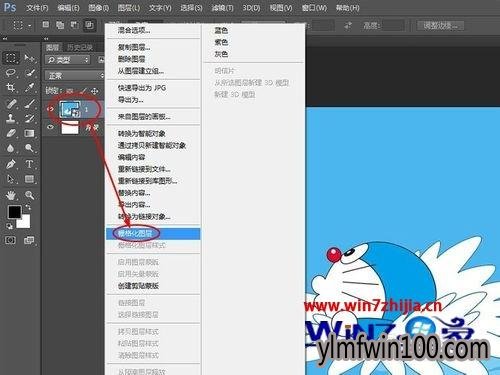Select the Rectangle shape tool

29,179
